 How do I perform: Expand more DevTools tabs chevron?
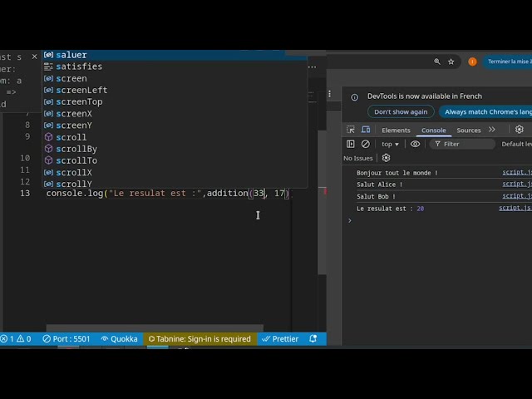491,130
